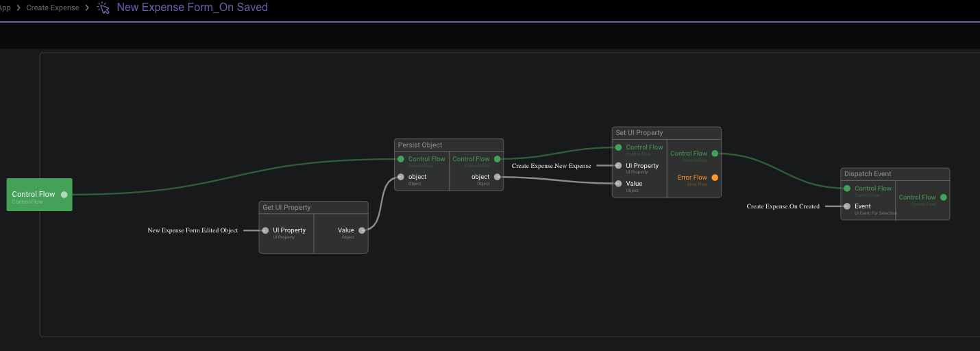Click the UI Property input port on Get UI Property
This screenshot has height=351, width=980.
(x=265, y=230)
